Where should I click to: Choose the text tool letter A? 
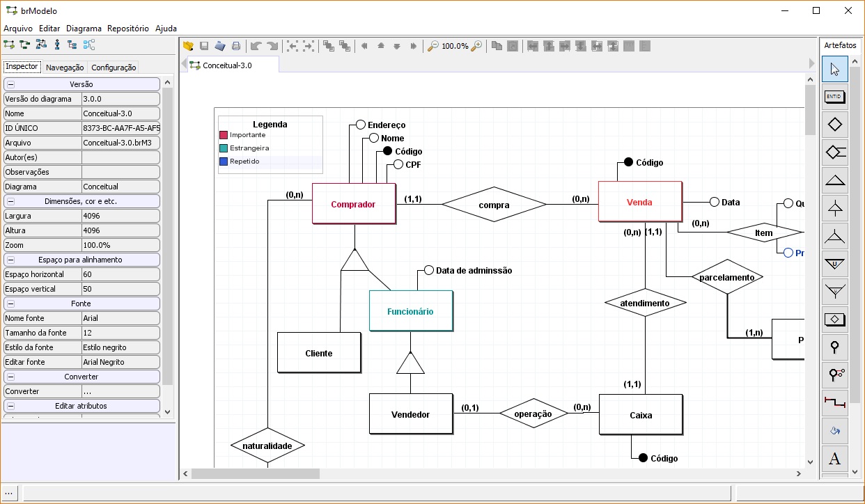[834, 459]
